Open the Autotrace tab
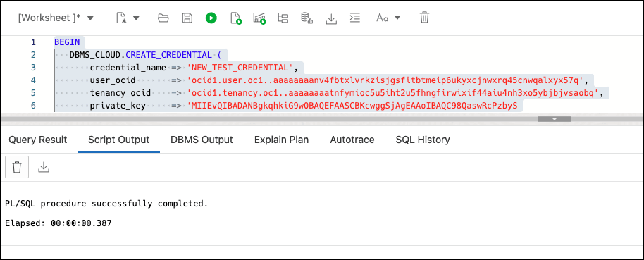 pos(352,140)
